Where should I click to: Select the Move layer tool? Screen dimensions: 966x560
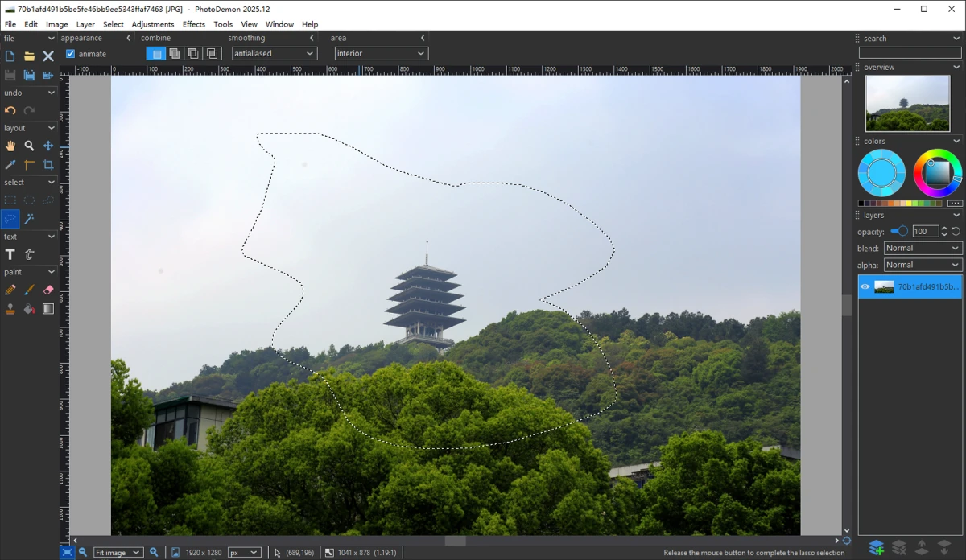[x=48, y=146]
